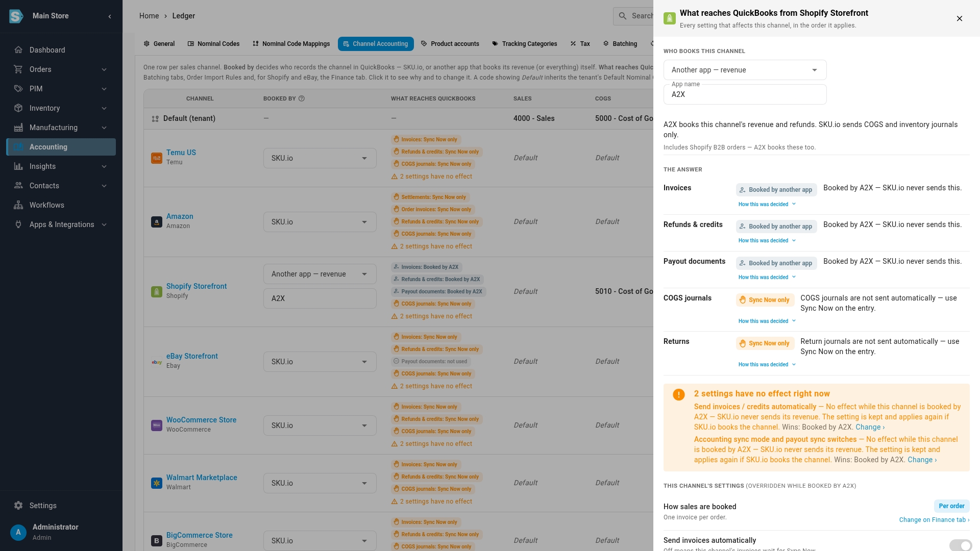Viewport: 980px width, 551px height.
Task: Expand How this was decided under COGS journals
Action: point(767,321)
